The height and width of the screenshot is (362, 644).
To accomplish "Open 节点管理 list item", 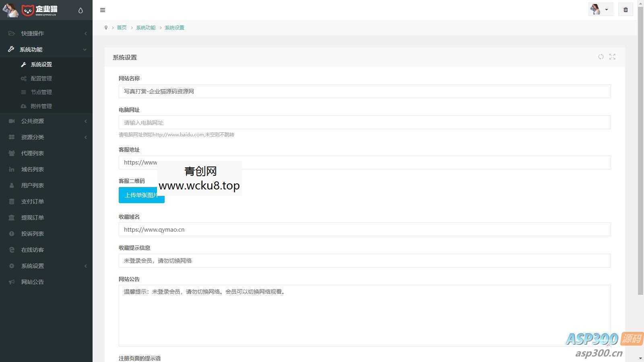I will pyautogui.click(x=41, y=92).
